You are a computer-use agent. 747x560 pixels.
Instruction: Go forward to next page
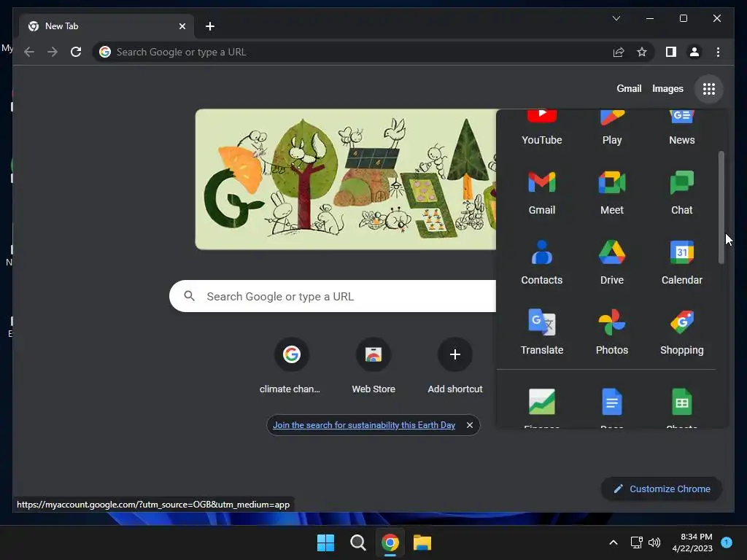53,52
